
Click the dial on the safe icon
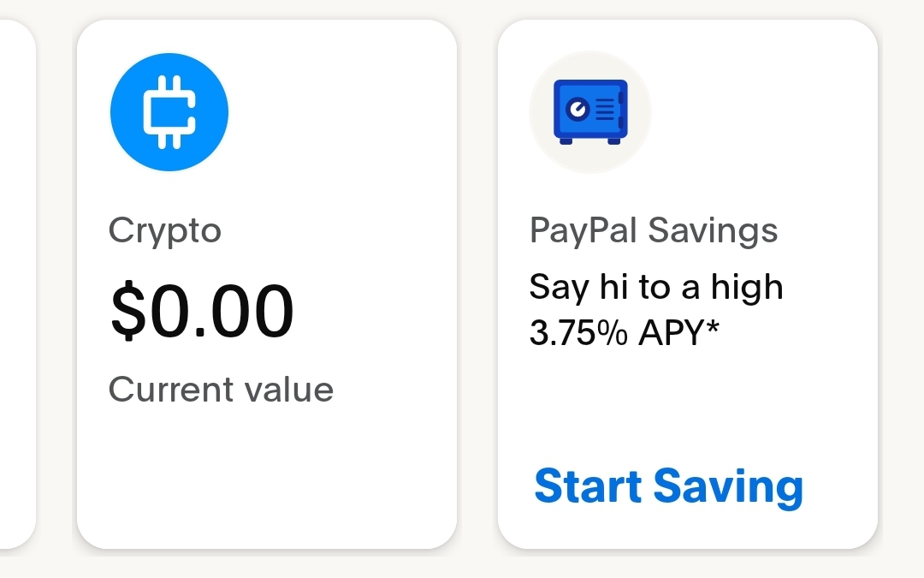click(577, 109)
